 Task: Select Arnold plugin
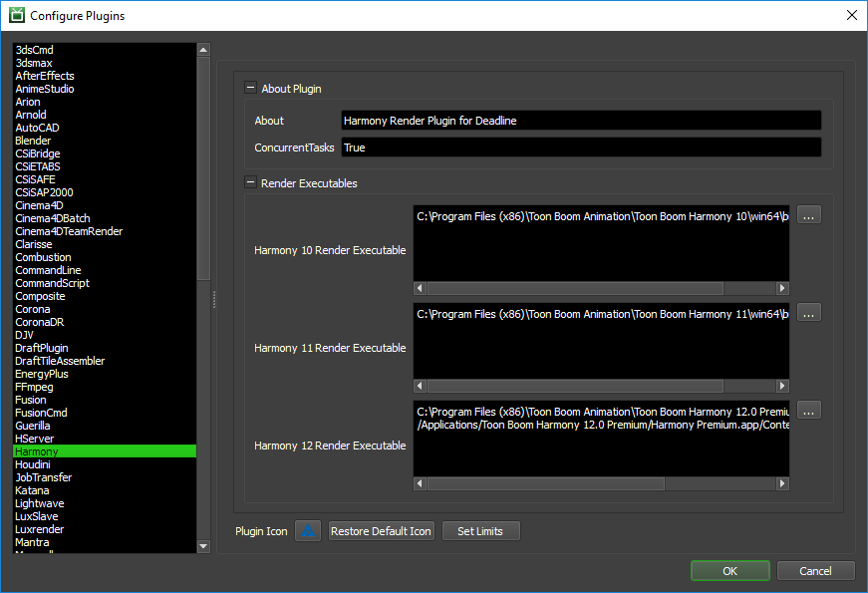(104, 115)
